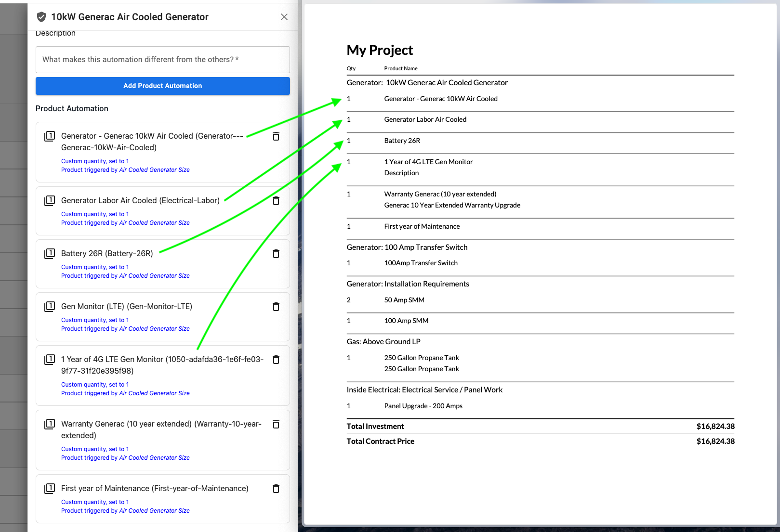
Task: Click Generator - Generac 10kW Air Cooled preview row
Action: tap(541, 99)
